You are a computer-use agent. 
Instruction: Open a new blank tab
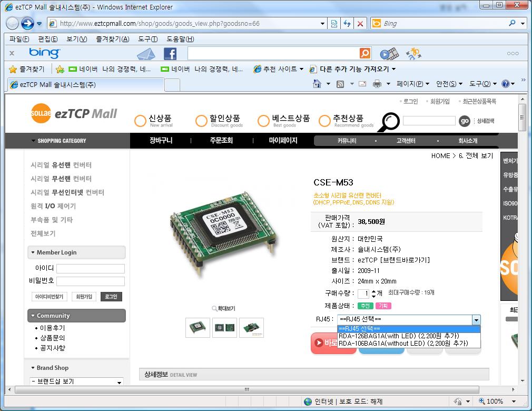click(x=172, y=85)
